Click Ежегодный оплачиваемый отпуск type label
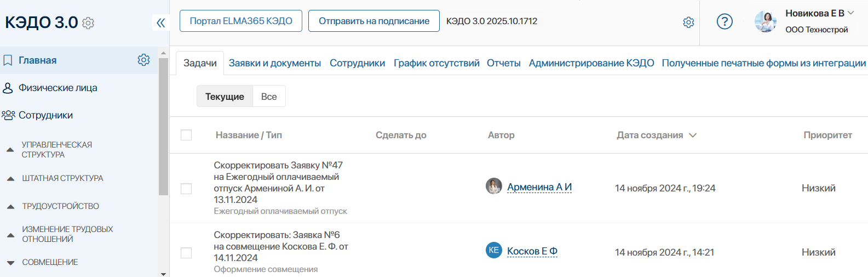 click(x=280, y=211)
